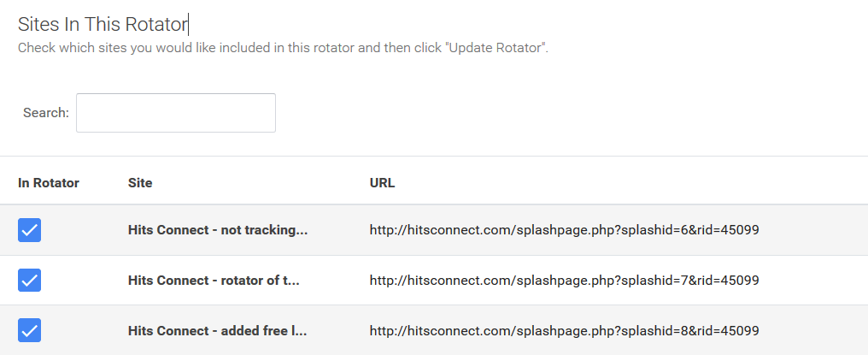The width and height of the screenshot is (868, 355).
Task: Uncheck the 'rotator of t...' site checkbox
Action: pos(29,280)
